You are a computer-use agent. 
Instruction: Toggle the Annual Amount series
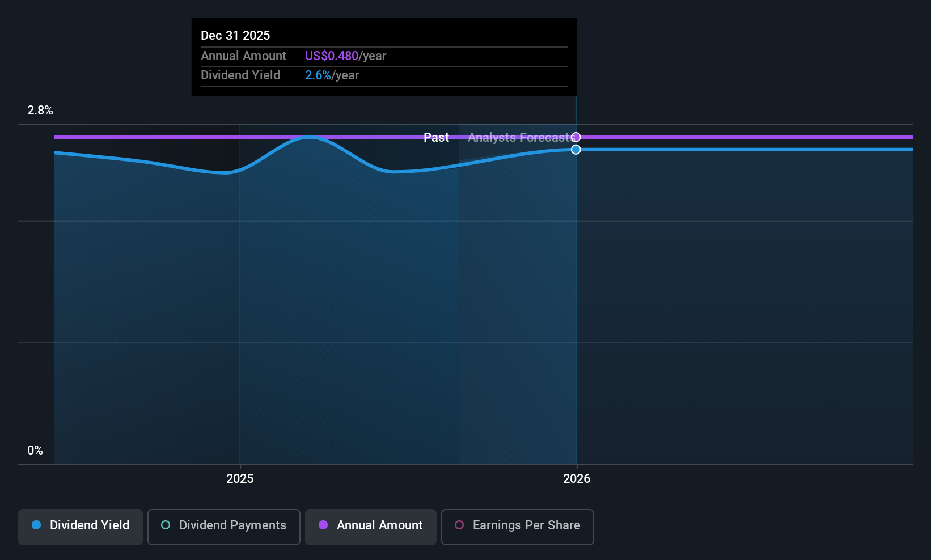coord(371,527)
